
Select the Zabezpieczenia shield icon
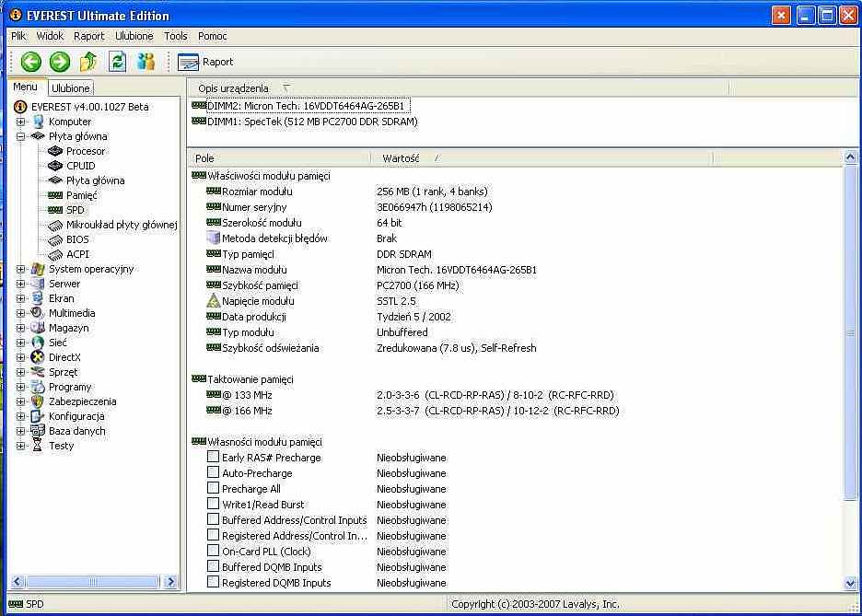(x=38, y=401)
